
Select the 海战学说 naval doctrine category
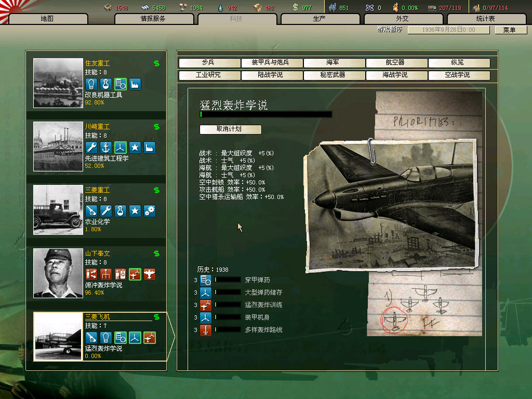(x=396, y=75)
